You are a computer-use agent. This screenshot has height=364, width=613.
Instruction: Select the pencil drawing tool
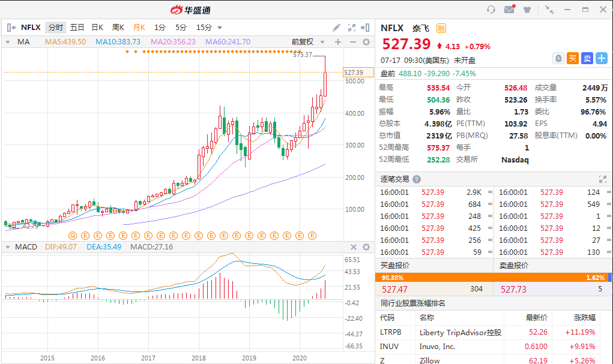336,28
